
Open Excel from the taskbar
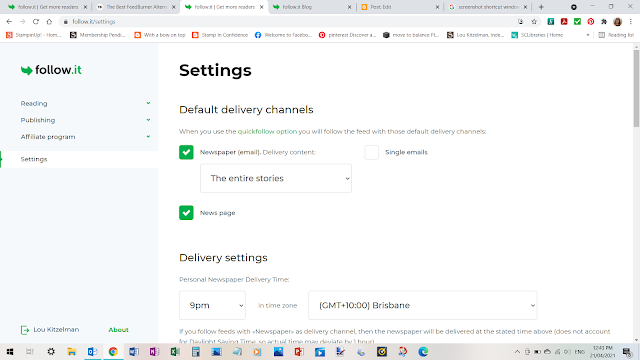point(175,351)
